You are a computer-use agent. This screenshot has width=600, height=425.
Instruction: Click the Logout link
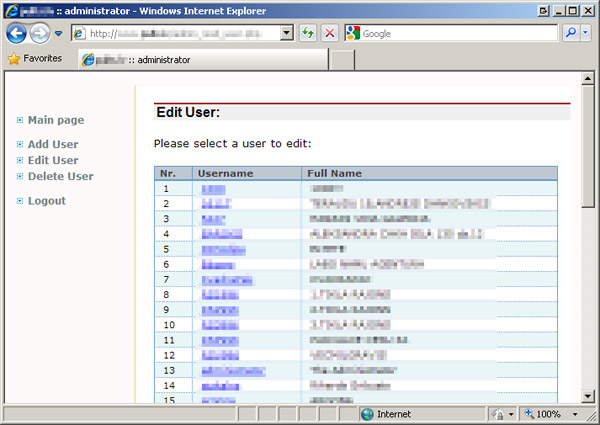[x=46, y=201]
